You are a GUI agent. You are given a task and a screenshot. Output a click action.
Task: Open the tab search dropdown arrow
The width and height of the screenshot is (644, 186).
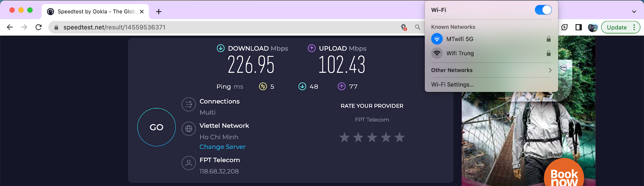[x=634, y=12]
